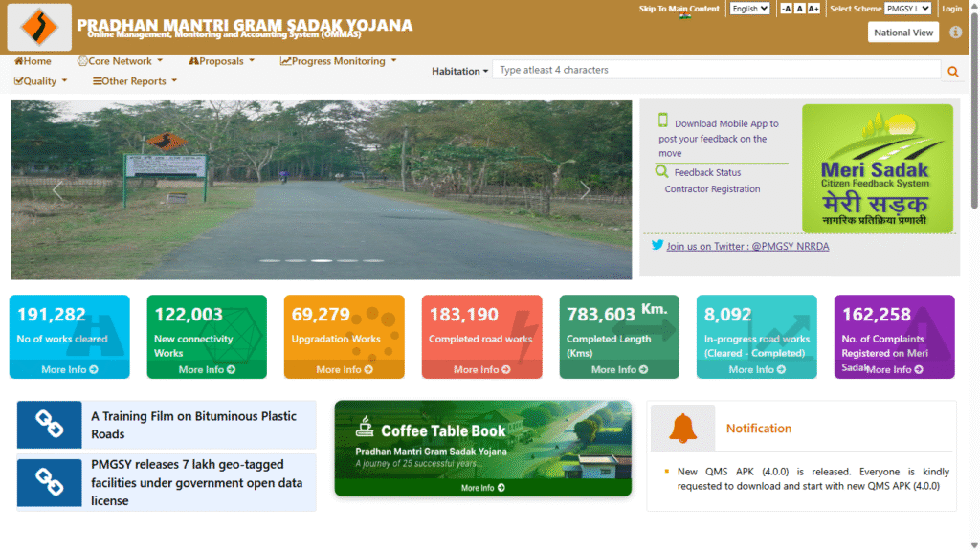Screen dimensions: 980x551
Task: Click the A+ font size increase control
Action: tap(813, 8)
